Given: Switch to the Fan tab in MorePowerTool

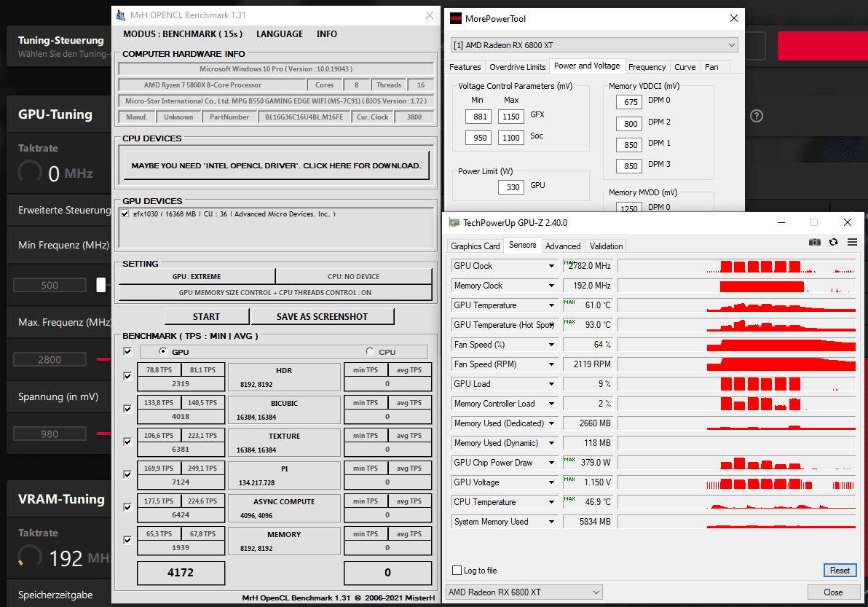Looking at the screenshot, I should [712, 67].
